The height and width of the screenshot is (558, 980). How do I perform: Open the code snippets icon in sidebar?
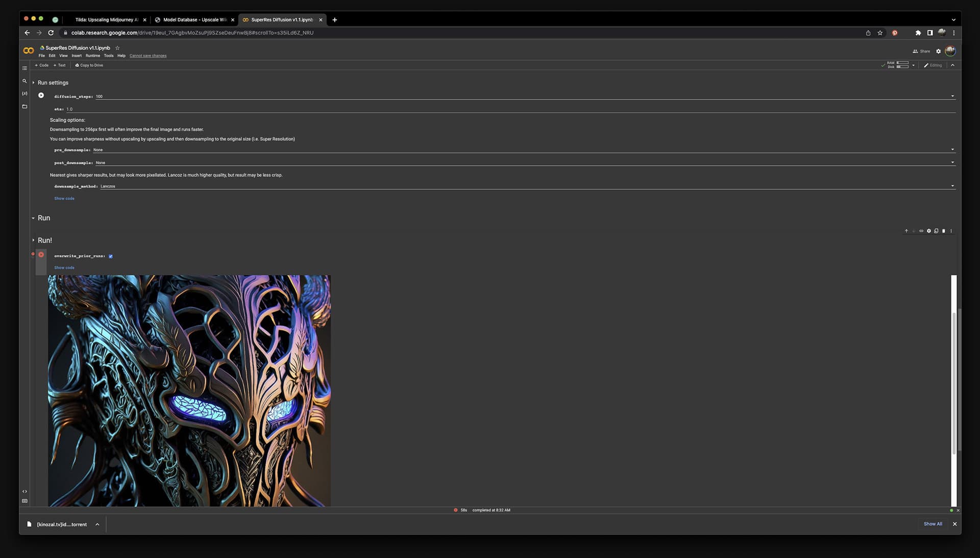[x=24, y=492]
